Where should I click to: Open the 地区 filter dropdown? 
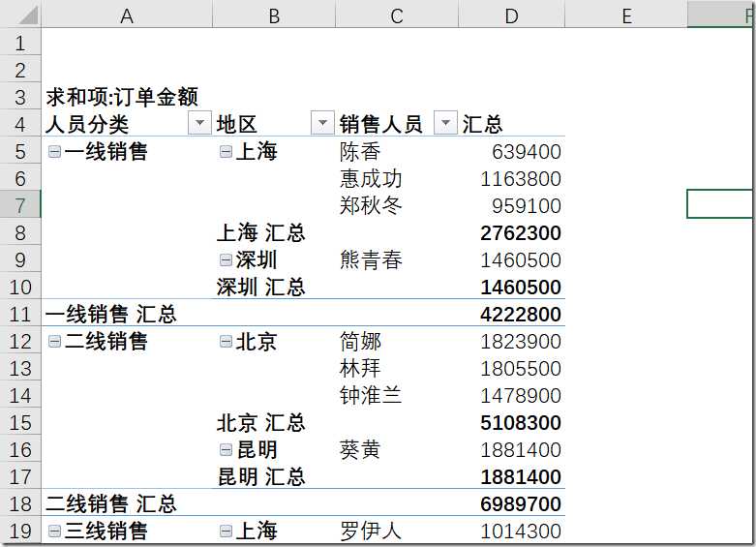coord(322,124)
